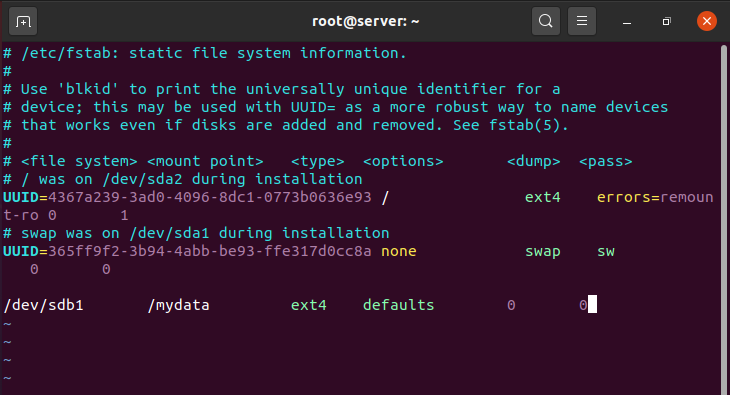Viewport: 730px width, 395px height.
Task: Minimize the terminal window
Action: (627, 22)
